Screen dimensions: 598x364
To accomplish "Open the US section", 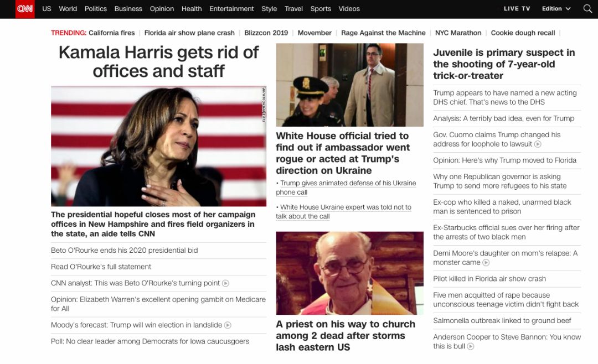I will click(x=47, y=8).
